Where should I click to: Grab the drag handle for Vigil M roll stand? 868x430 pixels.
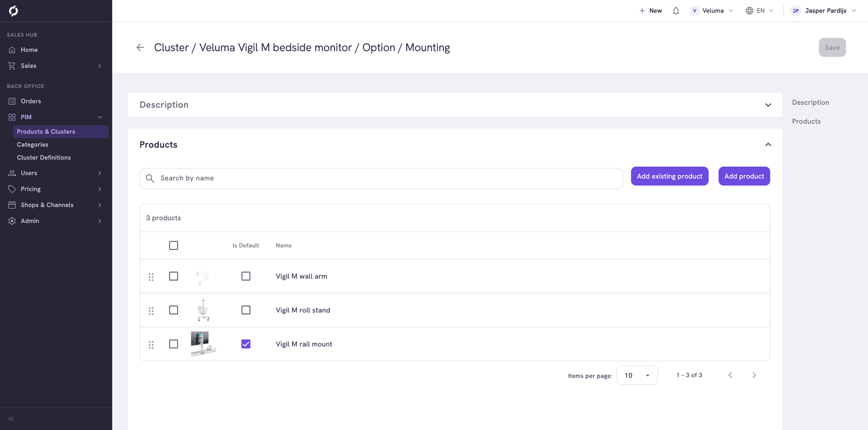click(x=151, y=311)
